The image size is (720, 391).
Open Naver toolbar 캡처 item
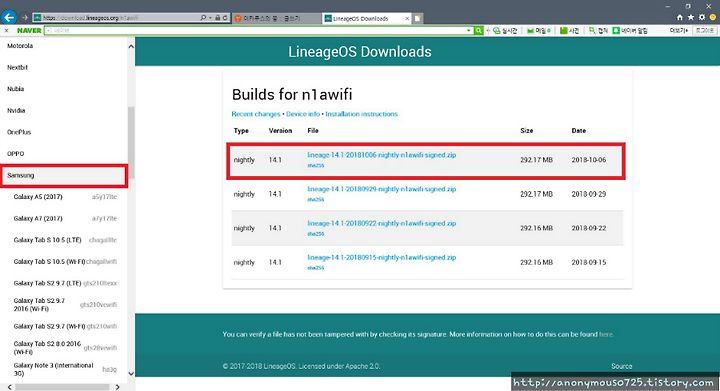[599, 31]
